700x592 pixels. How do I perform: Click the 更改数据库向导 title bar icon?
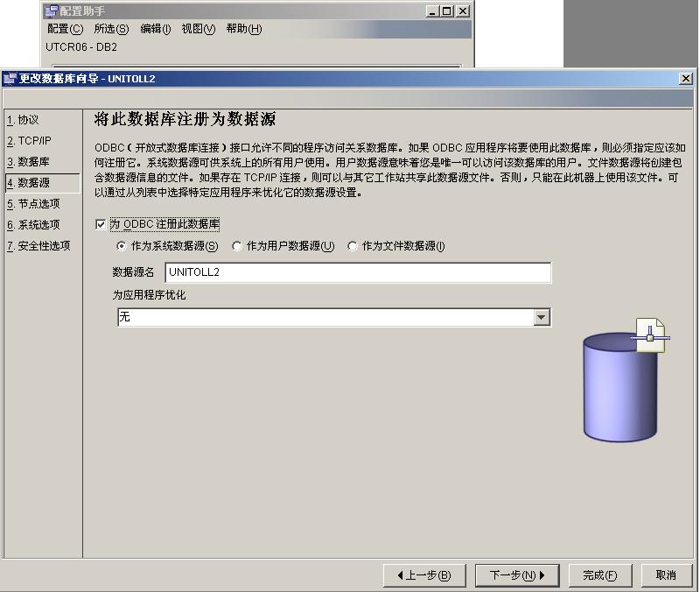point(10,79)
